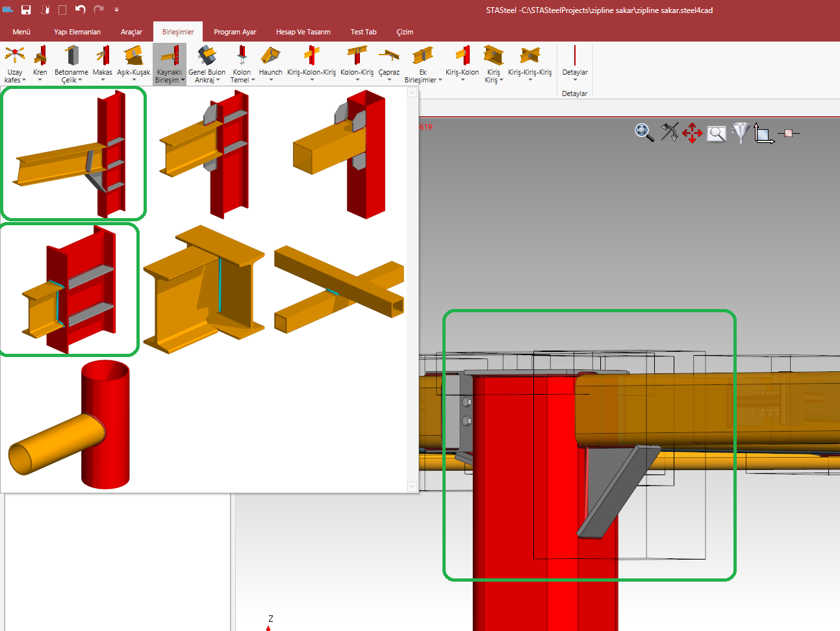Click the Undo arrow

pyautogui.click(x=80, y=10)
